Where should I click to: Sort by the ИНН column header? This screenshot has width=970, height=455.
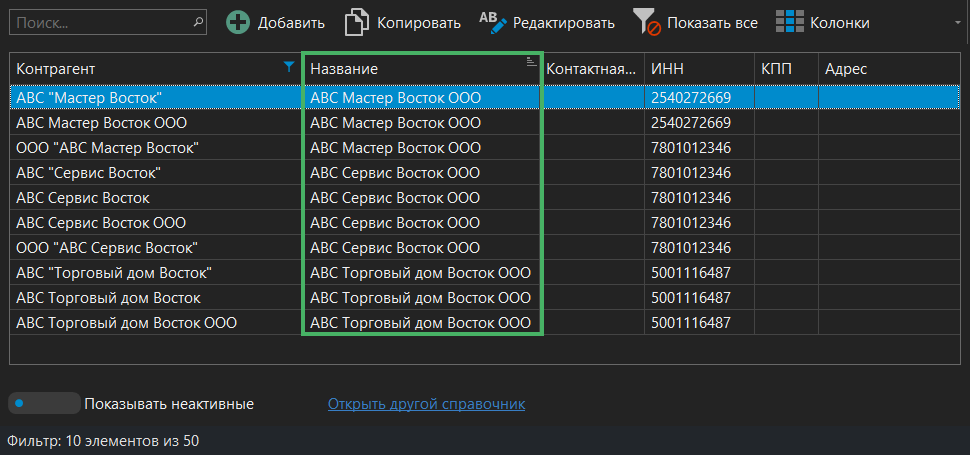698,68
